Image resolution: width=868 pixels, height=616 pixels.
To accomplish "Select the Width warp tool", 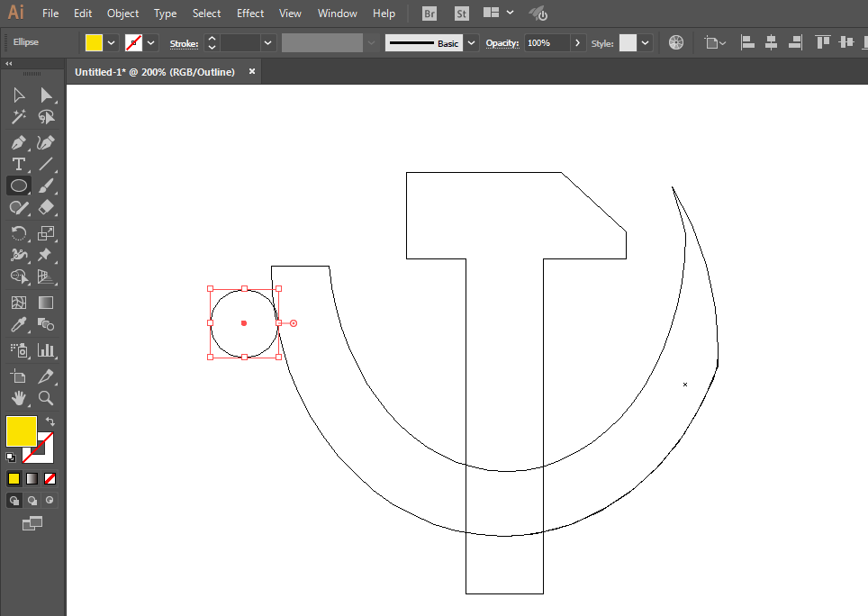I will 19,255.
